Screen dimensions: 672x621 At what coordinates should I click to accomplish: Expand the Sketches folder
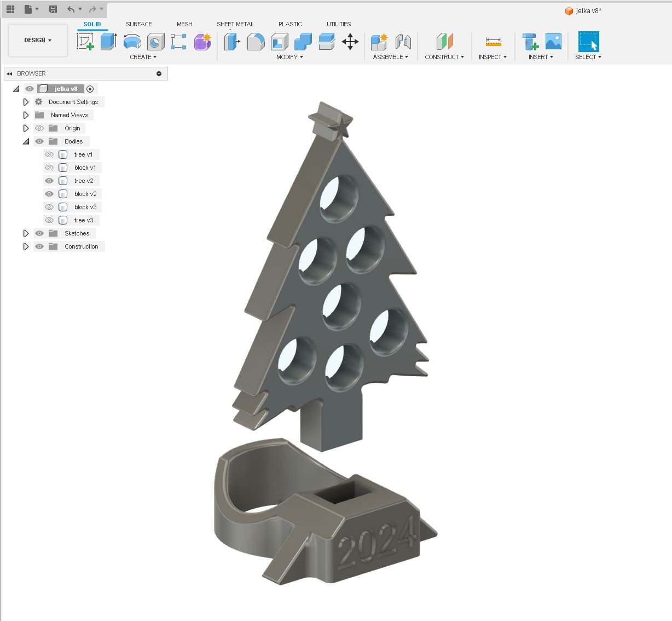(x=26, y=233)
